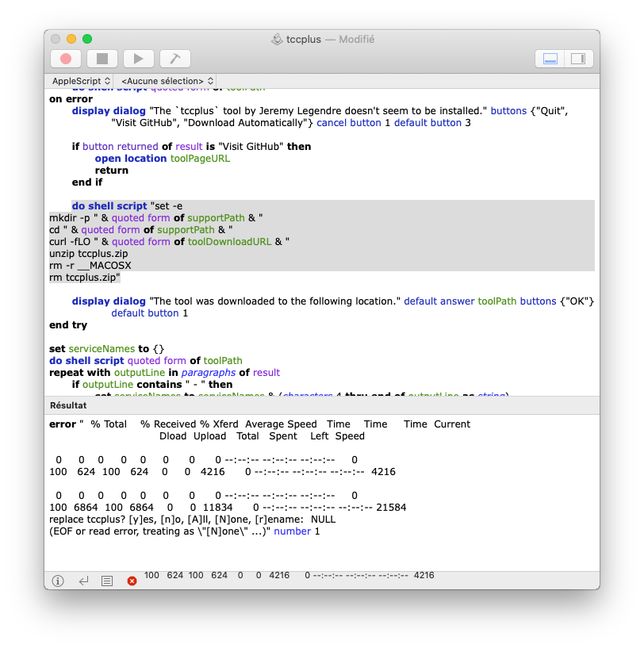Click the tccplus document icon in the title bar
Viewport: 644px width, 648px height.
click(x=277, y=39)
